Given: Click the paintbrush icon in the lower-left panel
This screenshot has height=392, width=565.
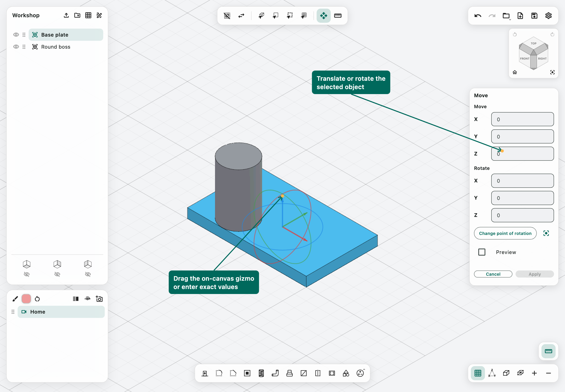Looking at the screenshot, I should [x=15, y=299].
